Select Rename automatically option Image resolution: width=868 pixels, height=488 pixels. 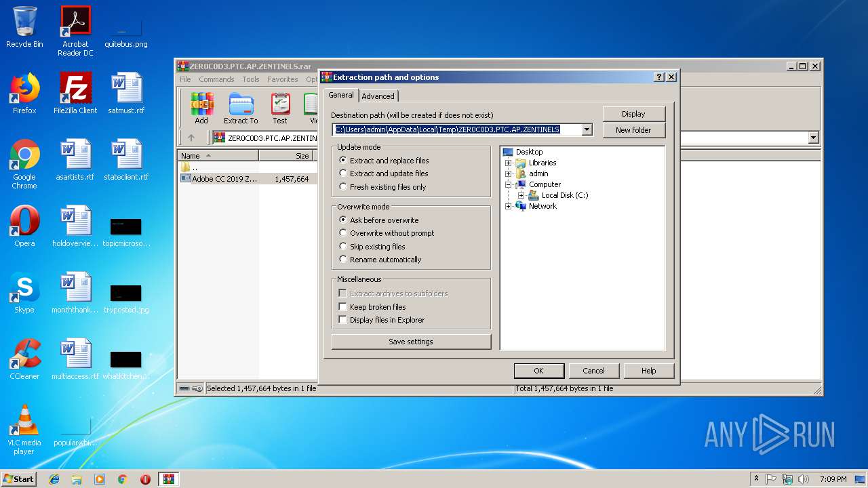click(x=380, y=260)
